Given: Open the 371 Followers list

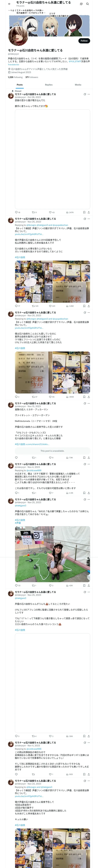Looking at the screenshot, I should pyautogui.click(x=32, y=77).
